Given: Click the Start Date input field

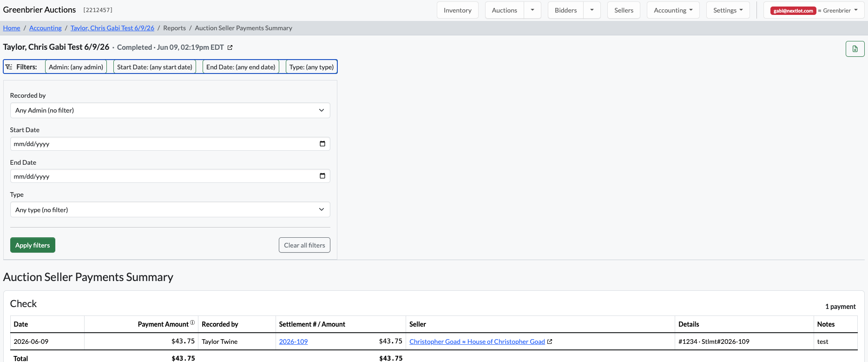Looking at the screenshot, I should 170,144.
